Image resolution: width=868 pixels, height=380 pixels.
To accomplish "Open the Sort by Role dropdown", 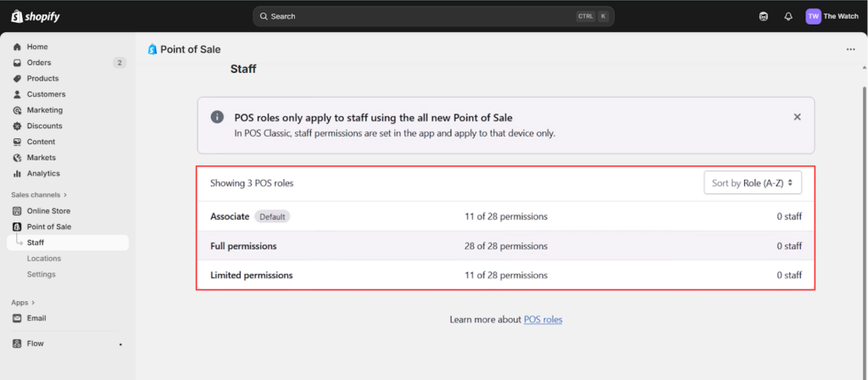I will pyautogui.click(x=752, y=182).
